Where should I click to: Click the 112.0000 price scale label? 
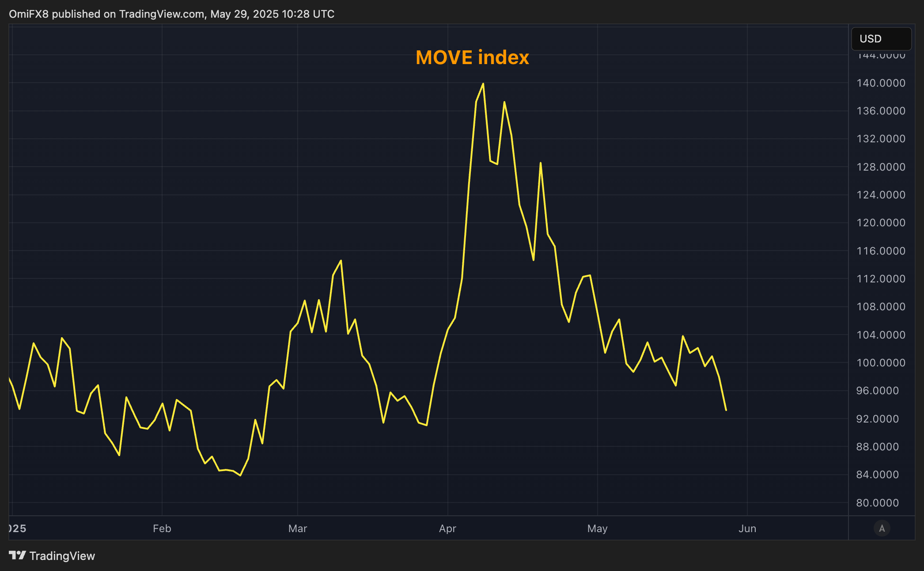[881, 279]
